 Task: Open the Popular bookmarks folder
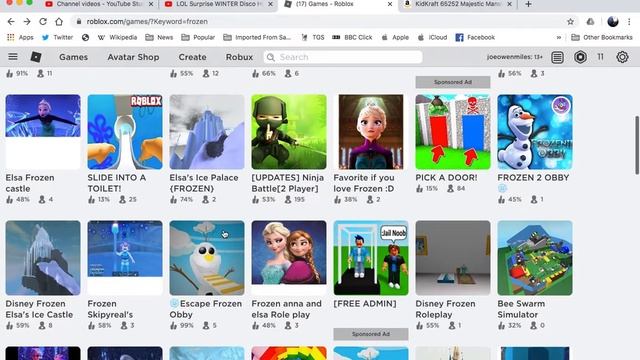pos(198,37)
